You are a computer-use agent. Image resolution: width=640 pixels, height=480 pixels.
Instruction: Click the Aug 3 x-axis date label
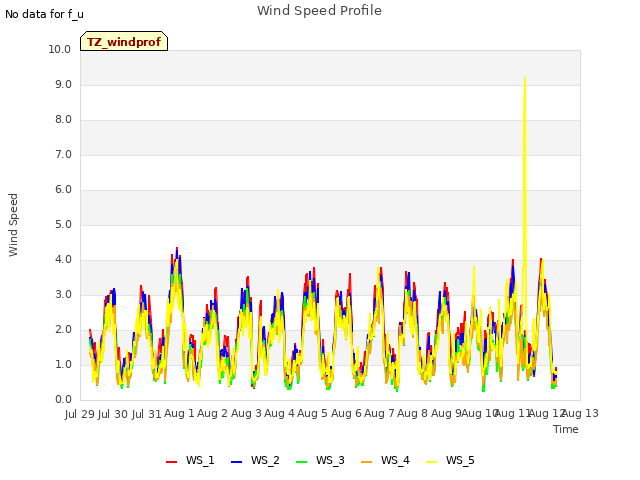point(246,413)
